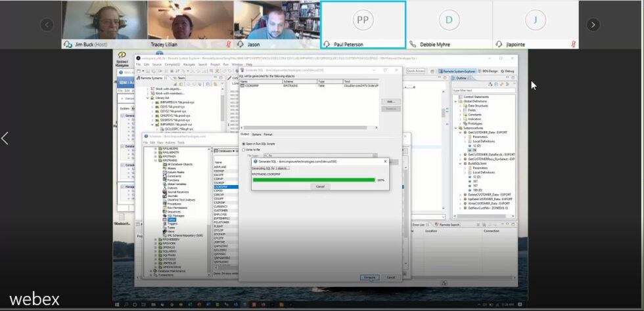Click the Windows Start button on taskbar

click(117, 306)
